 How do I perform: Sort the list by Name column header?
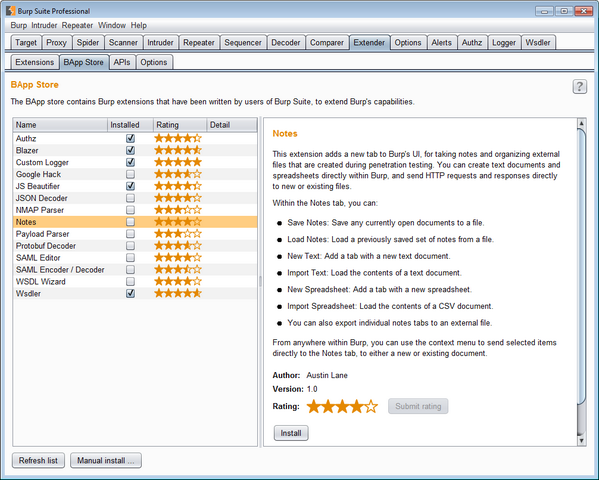(x=60, y=125)
